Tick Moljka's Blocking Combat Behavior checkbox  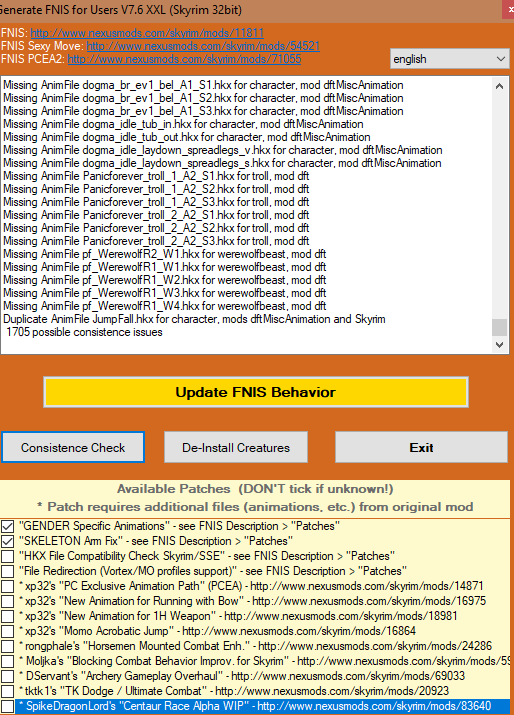coord(7,662)
